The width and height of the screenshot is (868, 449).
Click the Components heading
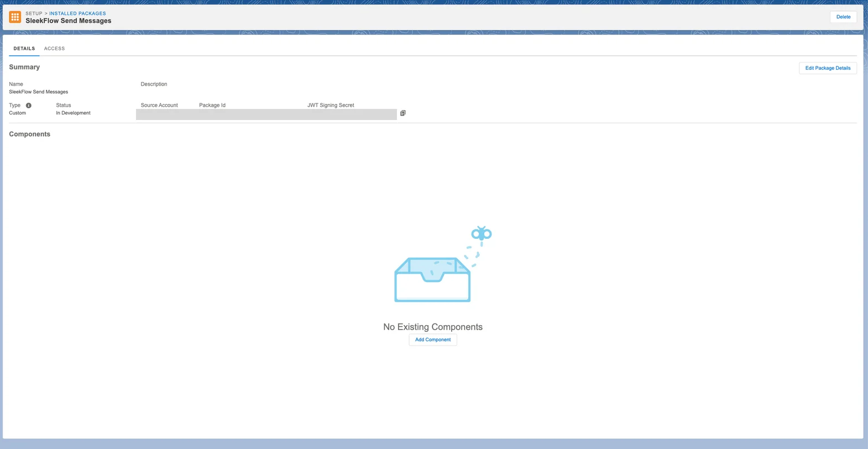29,134
